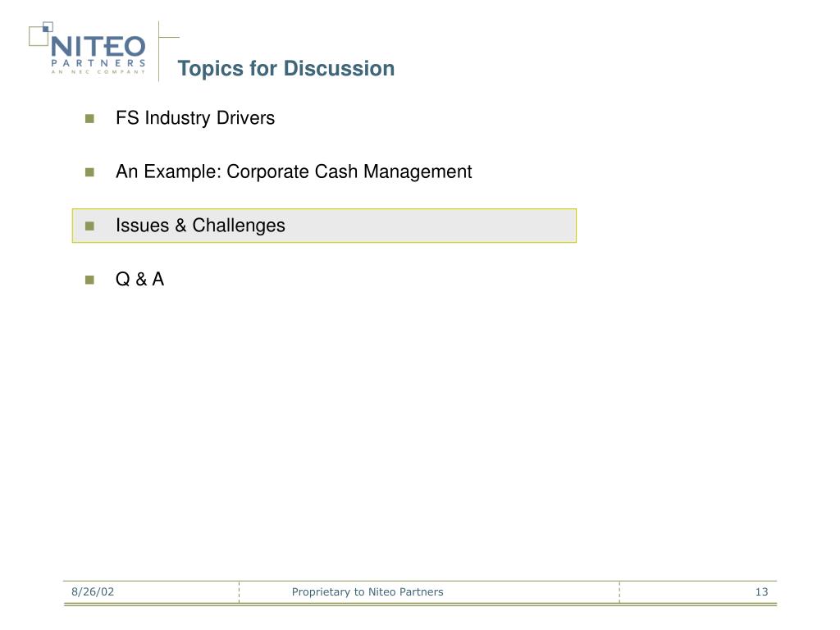Click the slide number 13
The height and width of the screenshot is (630, 840).
[761, 591]
